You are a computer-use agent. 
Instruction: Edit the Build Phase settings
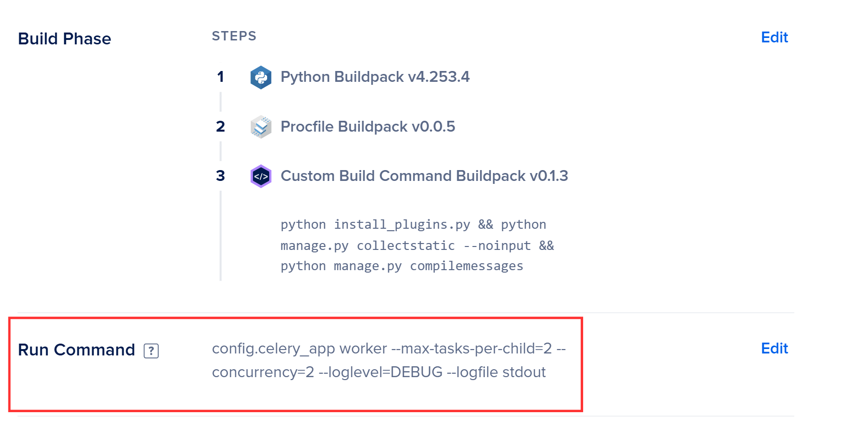774,37
